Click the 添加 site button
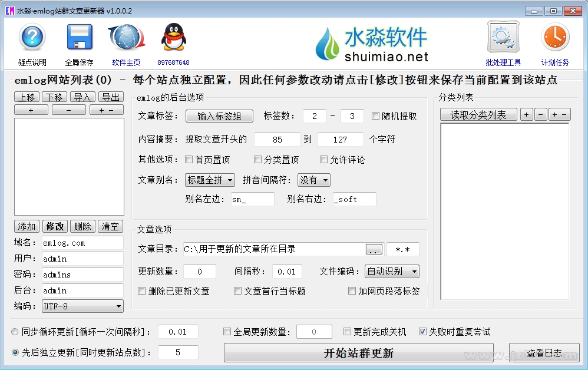Screen dimensions: 588x370 tap(27, 226)
